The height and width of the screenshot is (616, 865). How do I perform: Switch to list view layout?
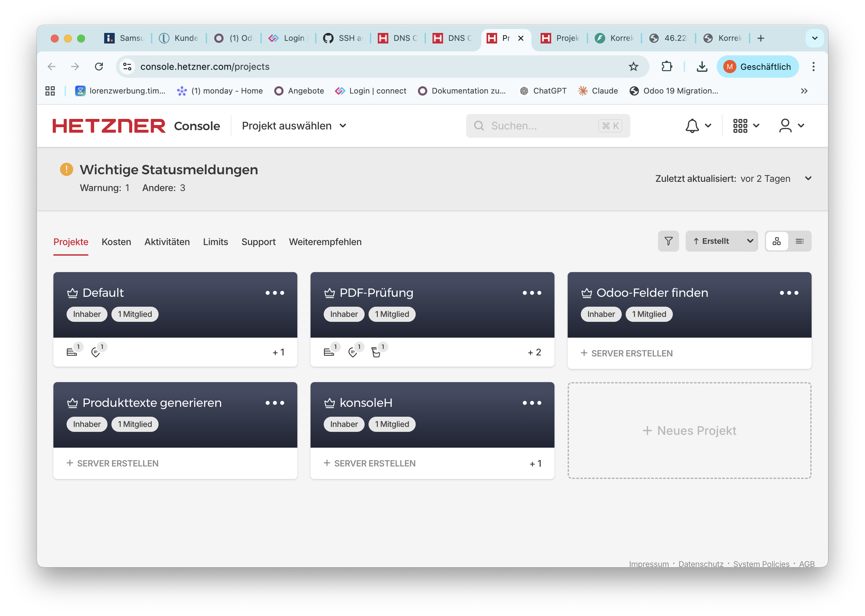tap(800, 241)
